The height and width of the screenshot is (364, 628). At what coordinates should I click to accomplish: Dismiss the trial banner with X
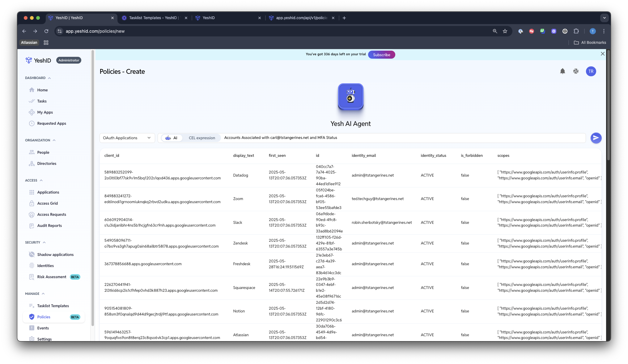click(602, 54)
